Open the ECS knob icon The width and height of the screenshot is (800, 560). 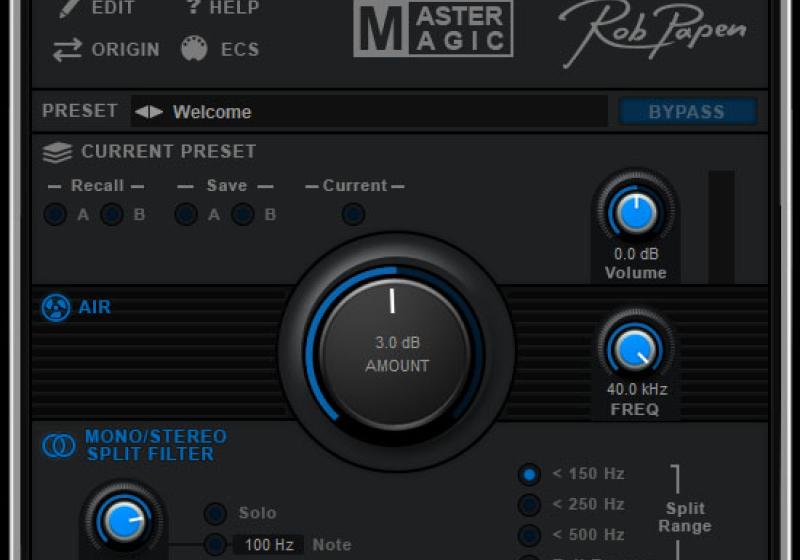point(194,49)
